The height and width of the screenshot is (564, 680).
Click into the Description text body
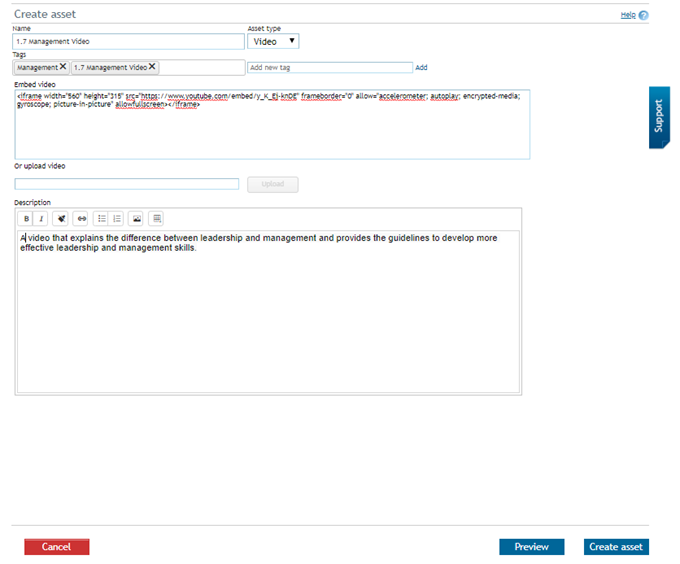[x=268, y=311]
